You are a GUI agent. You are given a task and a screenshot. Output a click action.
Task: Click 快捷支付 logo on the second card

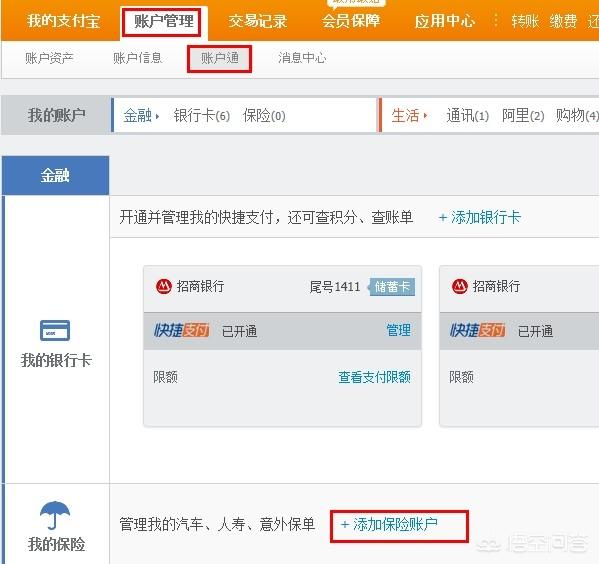[478, 330]
